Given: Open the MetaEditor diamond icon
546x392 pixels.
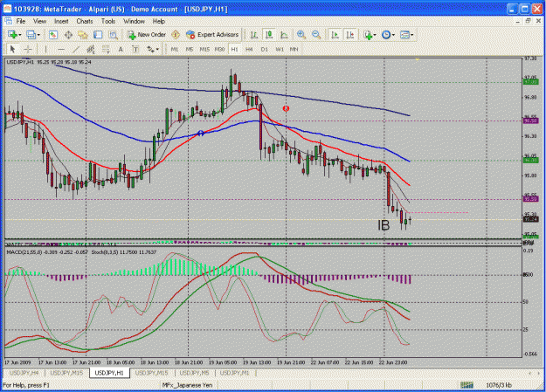Looking at the screenshot, I should point(176,35).
